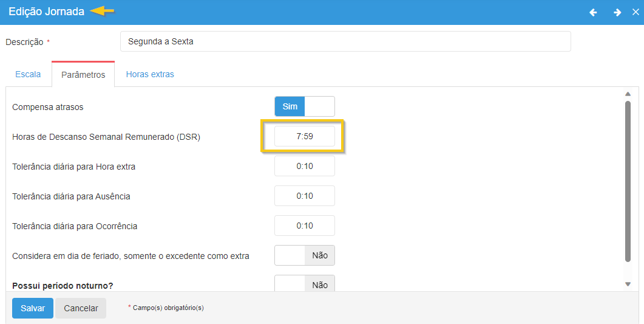This screenshot has height=324, width=644.
Task: Click the vertical scrollbar thumb
Action: 628,181
